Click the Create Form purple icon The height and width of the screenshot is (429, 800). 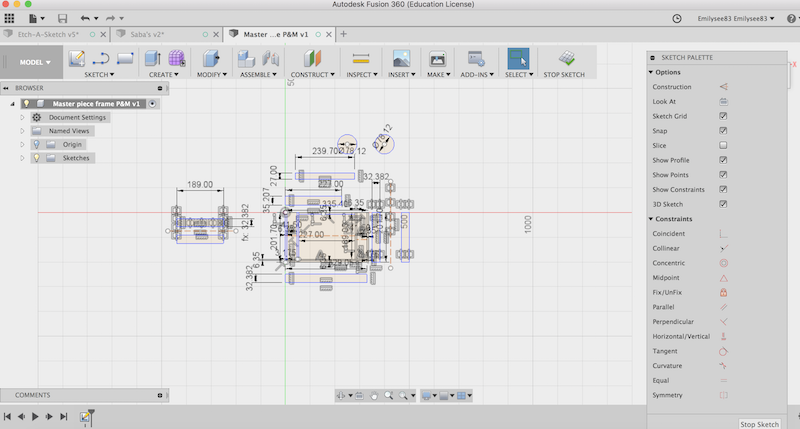coord(177,59)
